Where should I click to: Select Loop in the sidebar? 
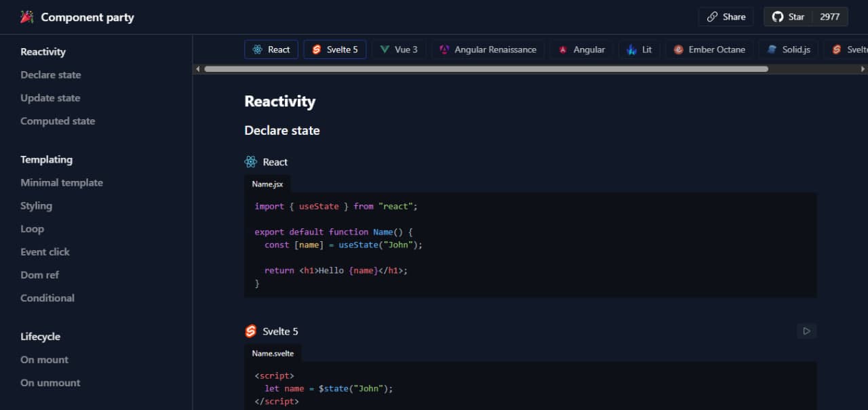32,228
